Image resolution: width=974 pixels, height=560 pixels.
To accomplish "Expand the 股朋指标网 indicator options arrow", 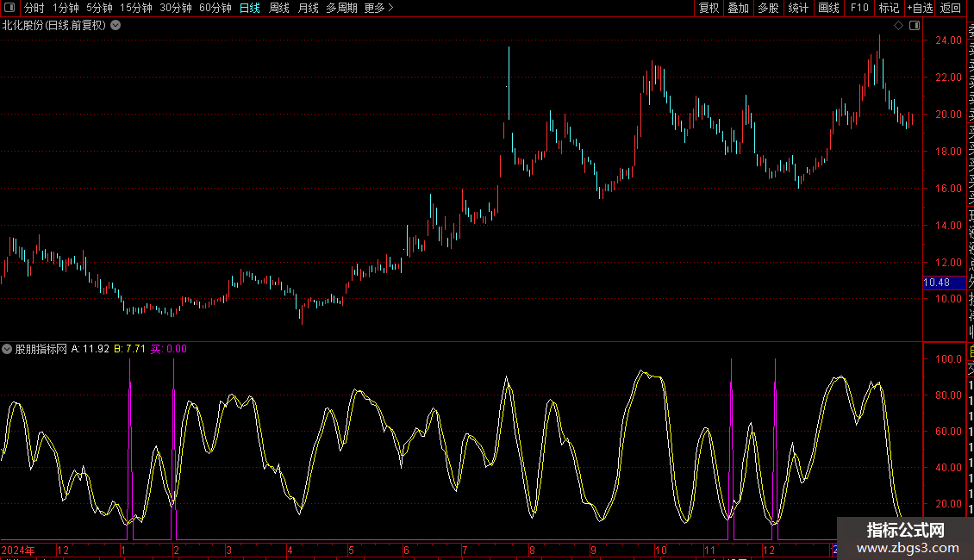I will tap(7, 349).
